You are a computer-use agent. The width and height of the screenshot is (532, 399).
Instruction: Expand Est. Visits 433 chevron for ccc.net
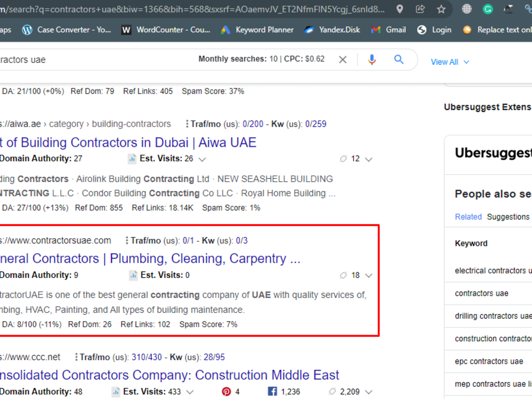(x=190, y=392)
